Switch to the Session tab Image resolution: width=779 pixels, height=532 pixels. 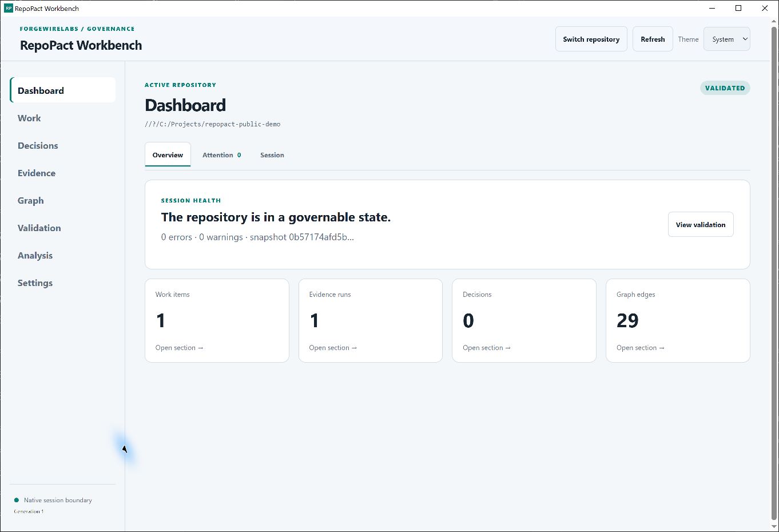pyautogui.click(x=272, y=155)
